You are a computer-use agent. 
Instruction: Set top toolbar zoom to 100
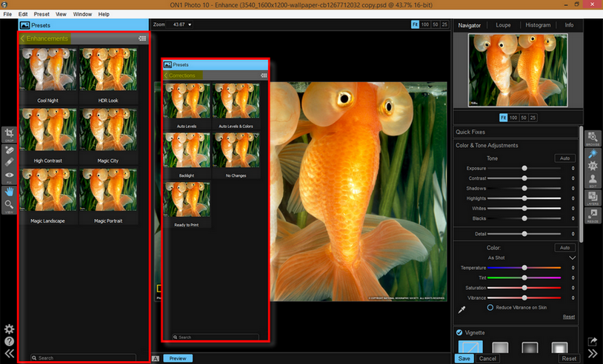425,24
